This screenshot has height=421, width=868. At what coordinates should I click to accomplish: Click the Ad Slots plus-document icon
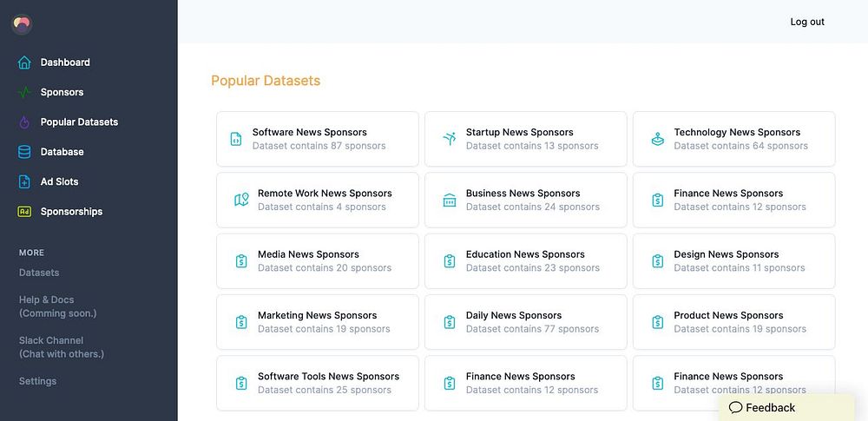tap(24, 181)
